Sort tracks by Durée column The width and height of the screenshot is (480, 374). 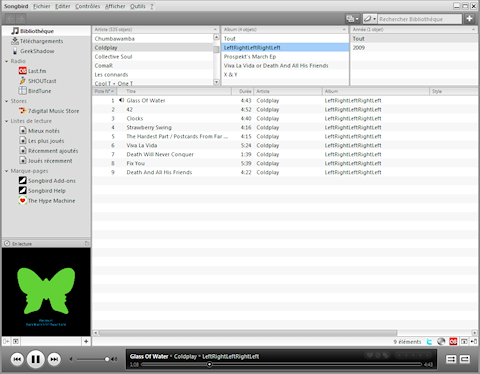point(243,91)
